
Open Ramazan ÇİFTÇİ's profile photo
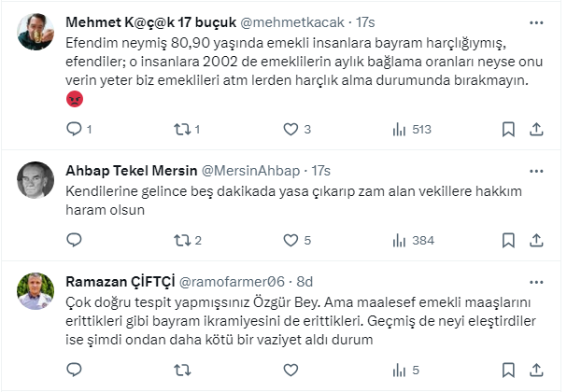click(37, 290)
